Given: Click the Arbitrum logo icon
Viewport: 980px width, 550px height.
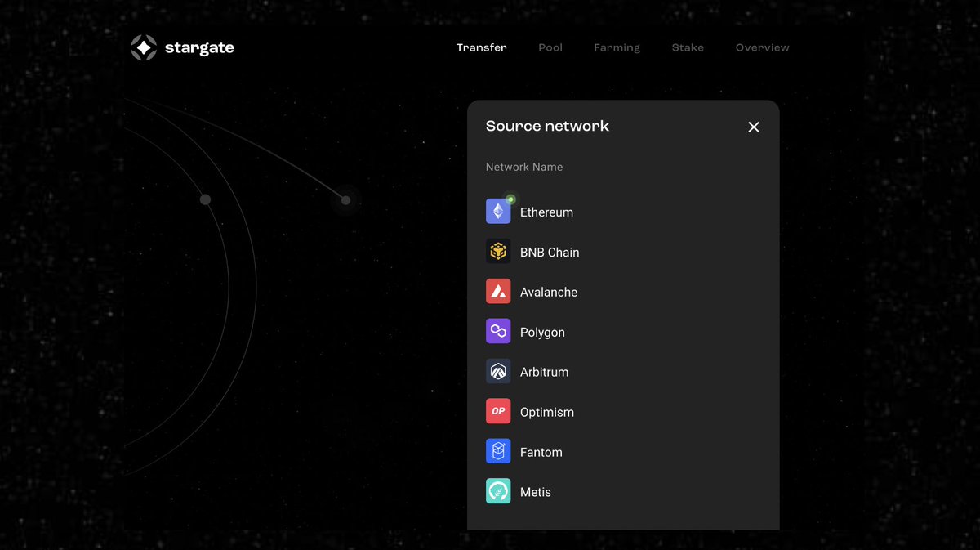Looking at the screenshot, I should [498, 372].
